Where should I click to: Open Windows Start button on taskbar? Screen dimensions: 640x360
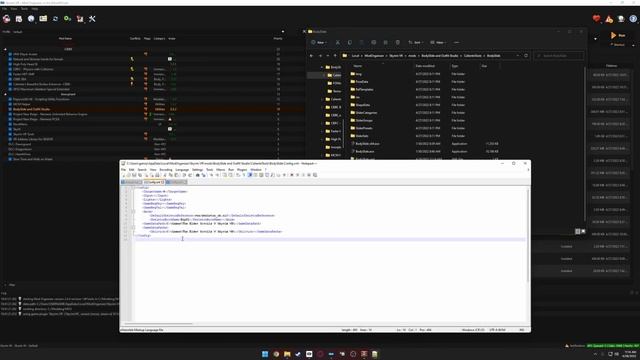coord(265,354)
